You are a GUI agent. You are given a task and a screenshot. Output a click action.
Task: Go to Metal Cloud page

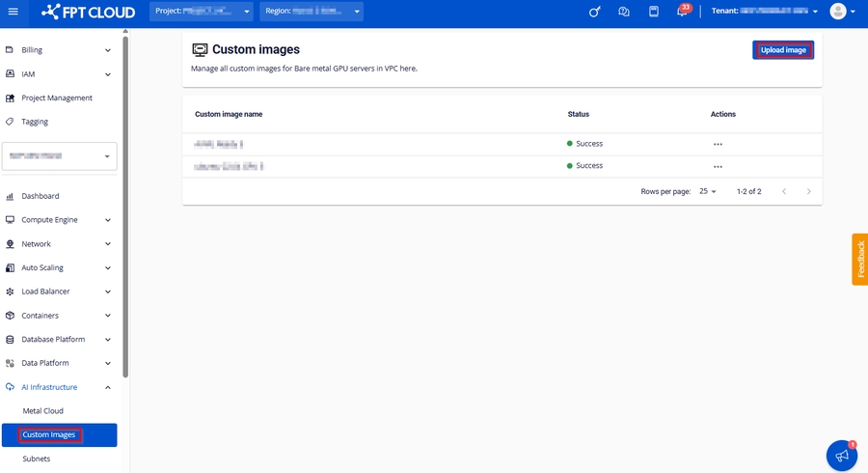(x=43, y=411)
